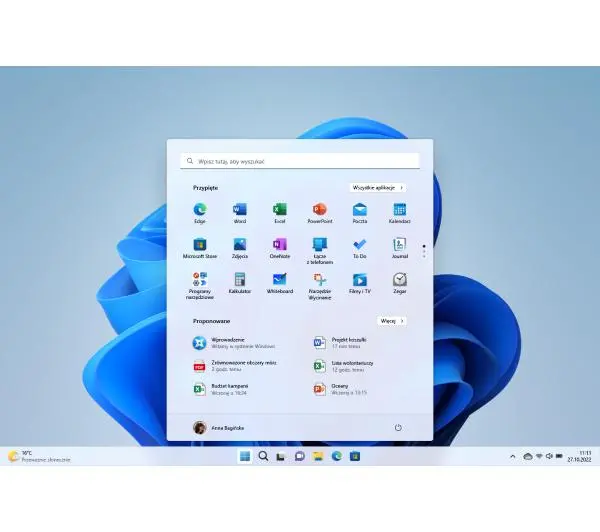
Task: Open the Oceny PowerPoint file
Action: [x=340, y=389]
